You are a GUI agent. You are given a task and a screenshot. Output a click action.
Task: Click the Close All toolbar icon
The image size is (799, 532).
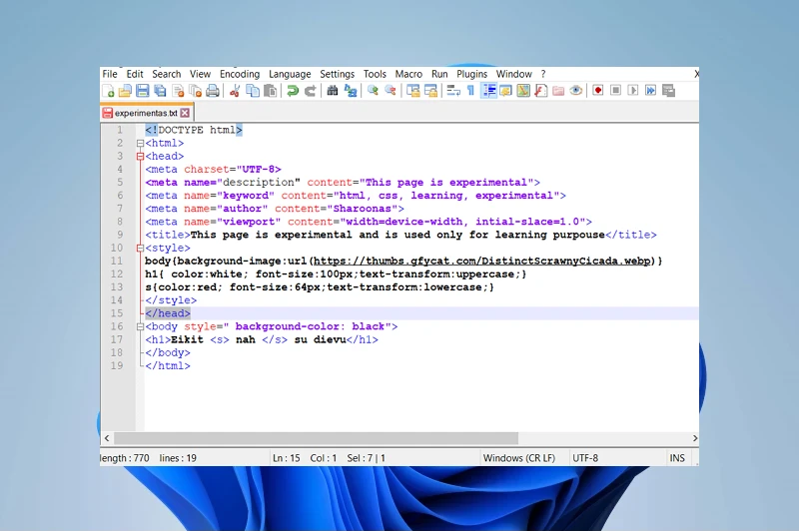[195, 91]
